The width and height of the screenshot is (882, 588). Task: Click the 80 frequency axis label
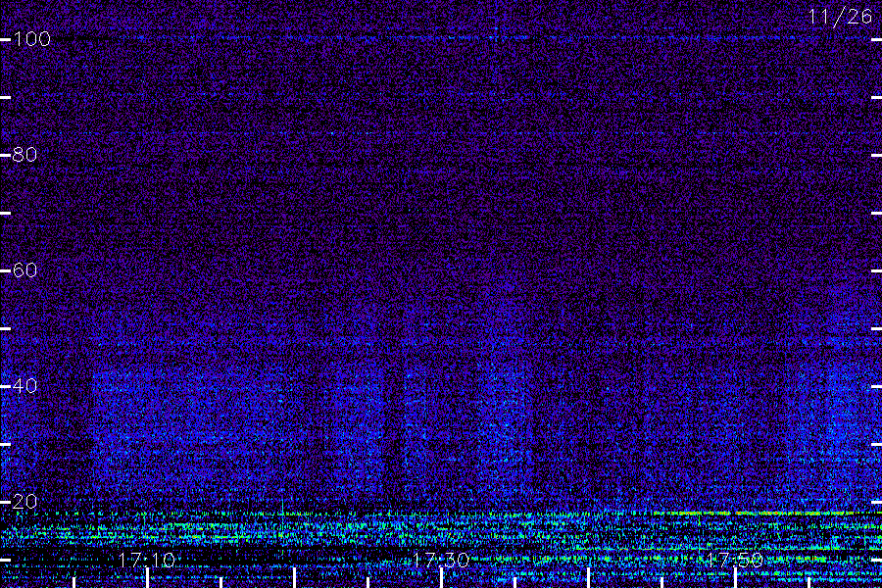point(24,155)
